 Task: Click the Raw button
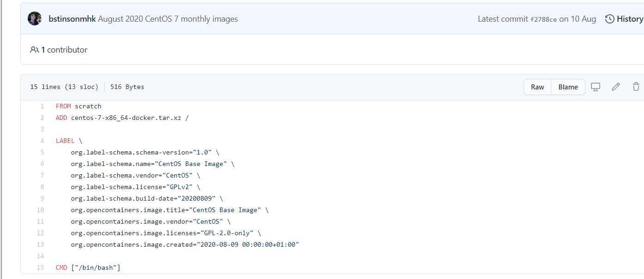[537, 87]
